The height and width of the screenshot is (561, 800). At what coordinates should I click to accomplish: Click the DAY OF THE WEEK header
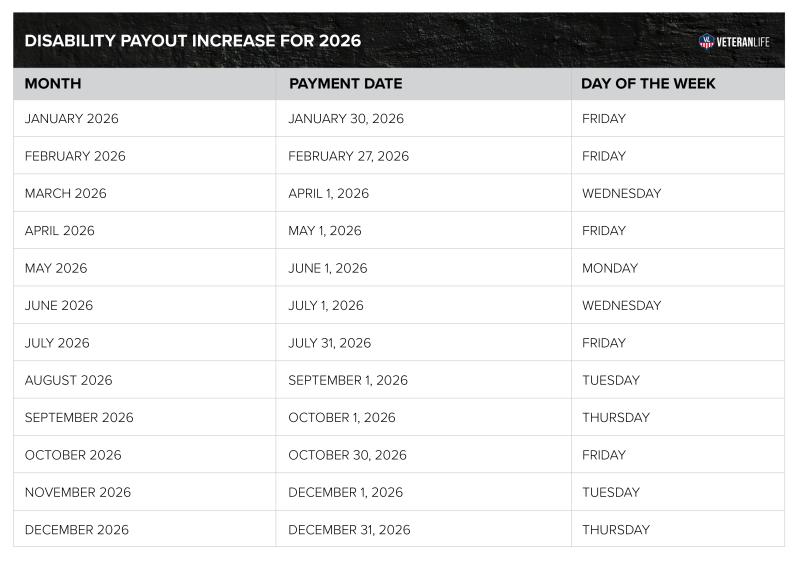click(648, 84)
